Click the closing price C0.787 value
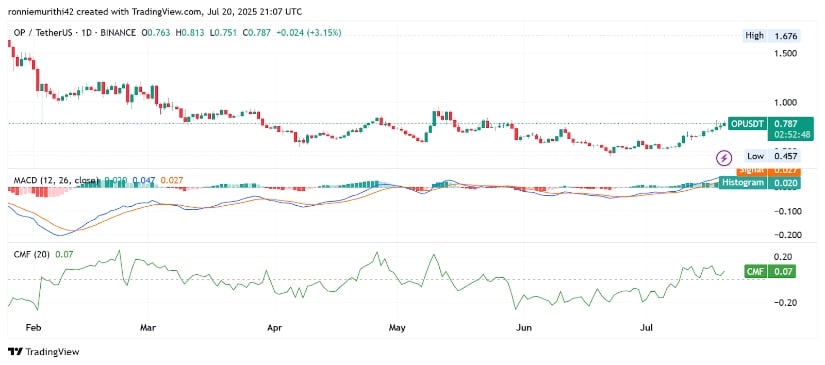 pos(257,33)
